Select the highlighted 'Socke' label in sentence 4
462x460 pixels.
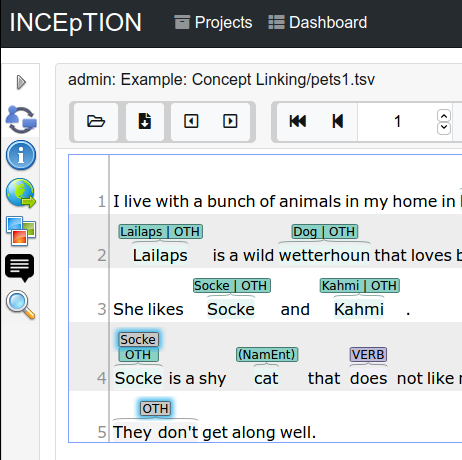[138, 340]
